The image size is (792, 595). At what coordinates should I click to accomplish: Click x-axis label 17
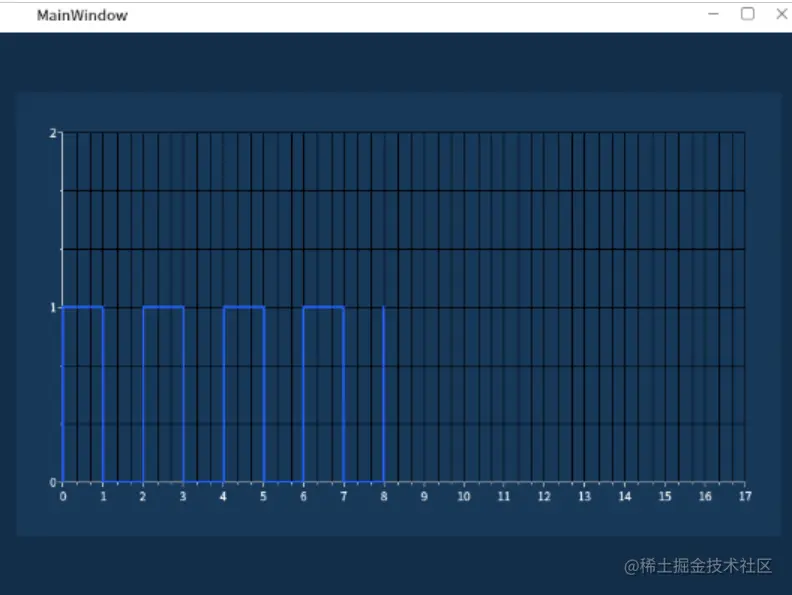(x=745, y=497)
